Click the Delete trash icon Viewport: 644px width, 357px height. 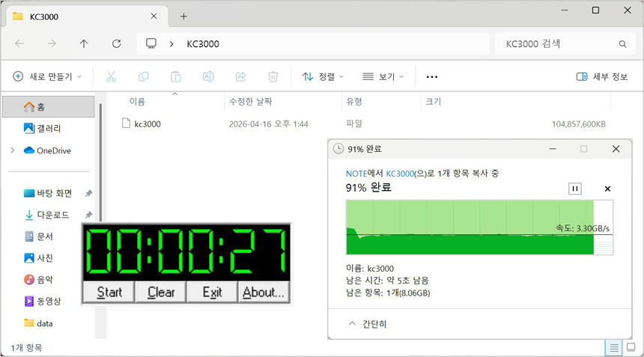click(x=273, y=76)
